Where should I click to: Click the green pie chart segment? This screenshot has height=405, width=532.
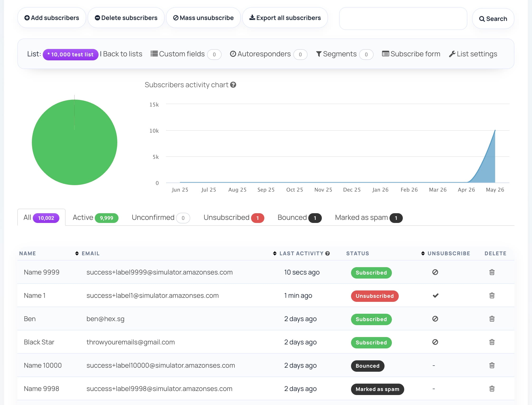(74, 142)
